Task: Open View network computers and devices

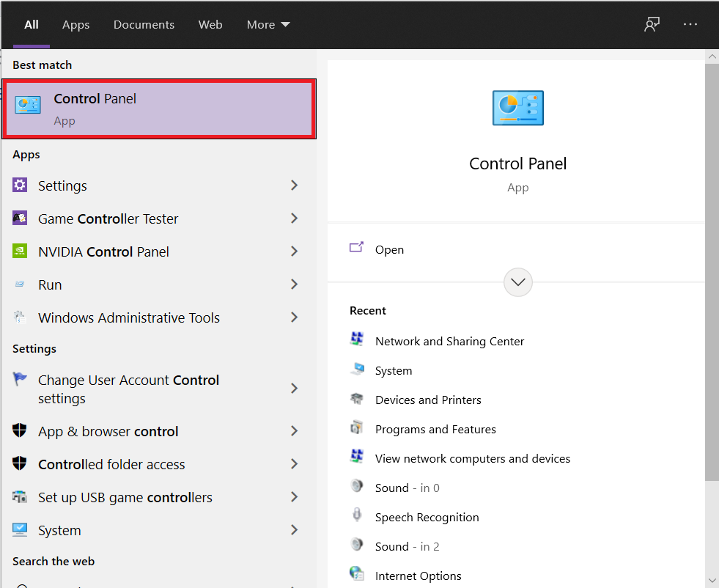Action: [473, 459]
